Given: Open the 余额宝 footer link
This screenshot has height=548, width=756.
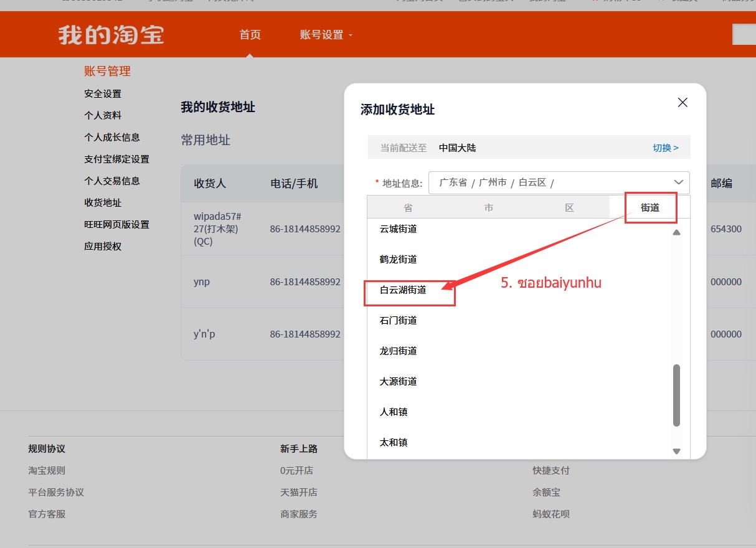Looking at the screenshot, I should pyautogui.click(x=546, y=493).
